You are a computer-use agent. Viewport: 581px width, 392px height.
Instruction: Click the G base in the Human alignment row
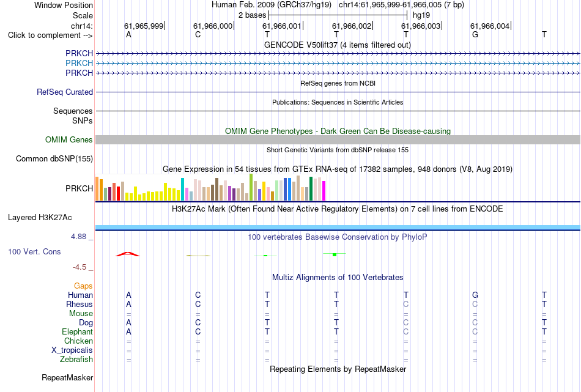tap(475, 295)
